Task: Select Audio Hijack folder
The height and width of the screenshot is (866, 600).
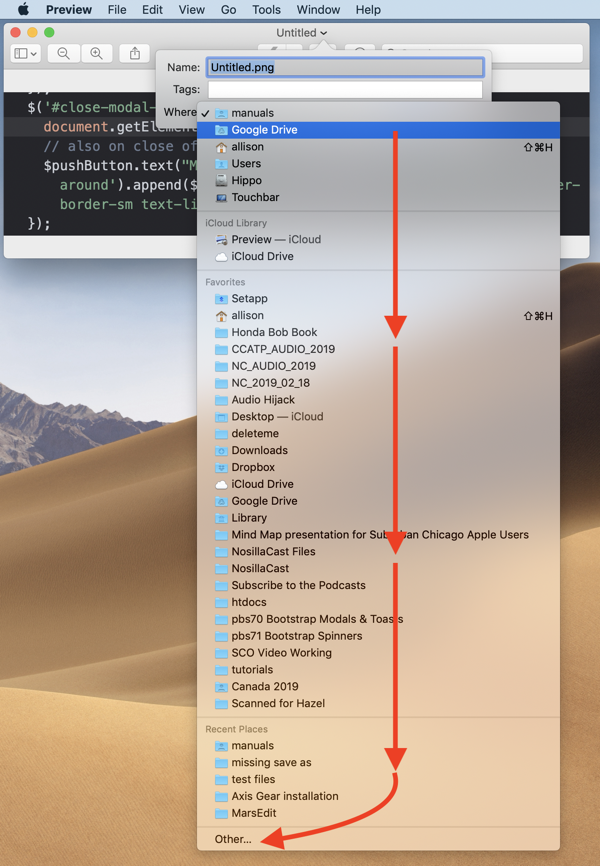Action: click(263, 400)
